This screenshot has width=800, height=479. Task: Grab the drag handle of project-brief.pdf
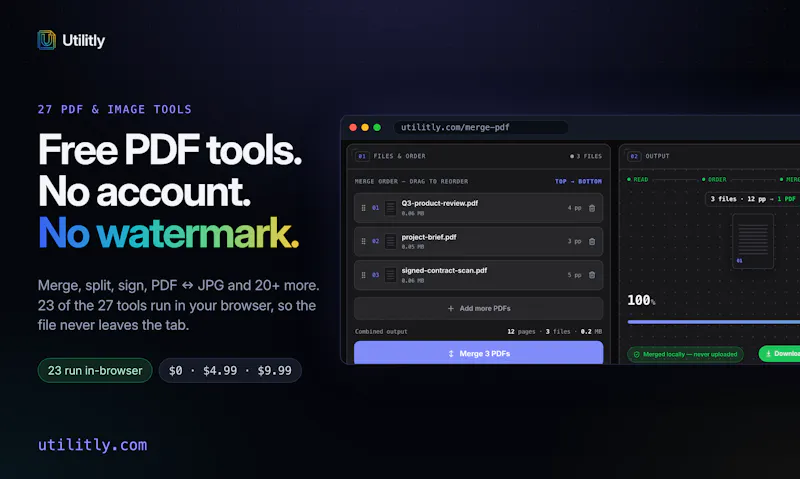tap(363, 241)
